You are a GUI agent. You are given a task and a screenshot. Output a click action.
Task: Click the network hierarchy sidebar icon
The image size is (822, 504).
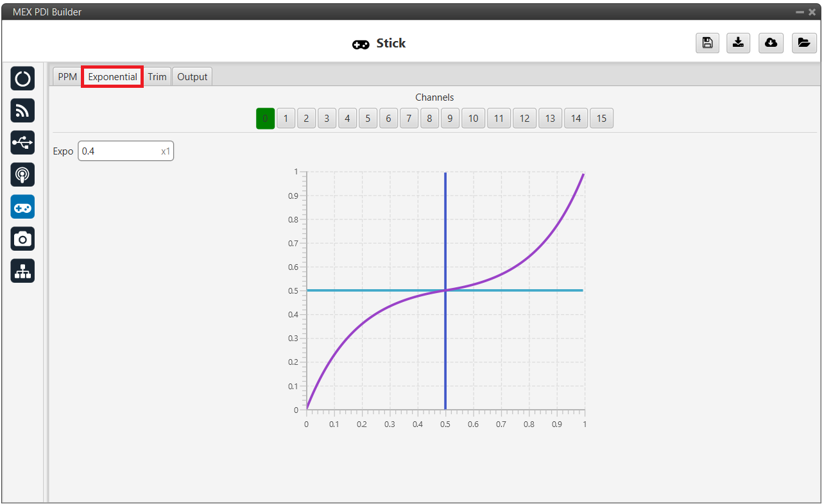pyautogui.click(x=22, y=271)
